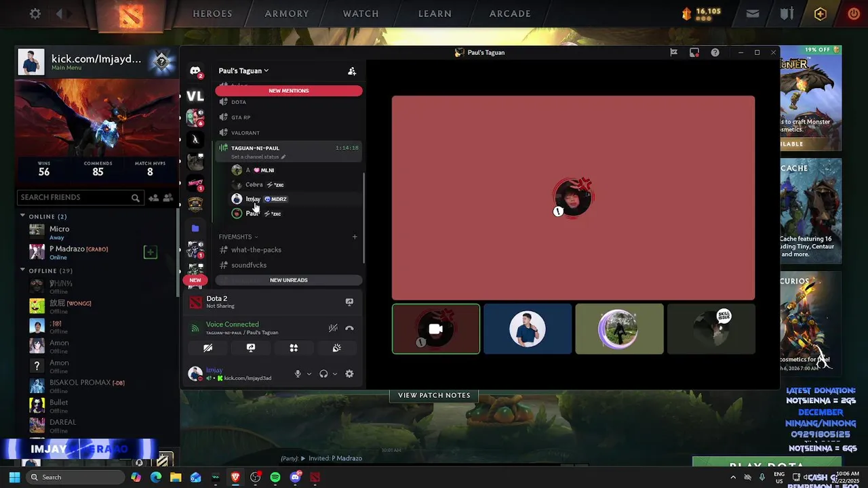The image size is (868, 488).
Task: Open the Discord soundboard button
Action: [x=336, y=348]
